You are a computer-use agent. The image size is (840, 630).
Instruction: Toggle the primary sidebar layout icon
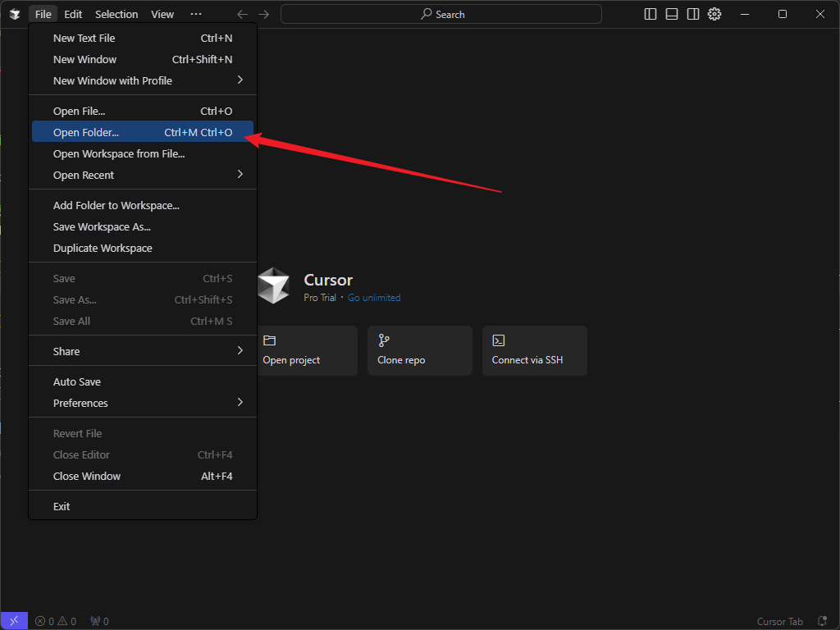coord(651,15)
